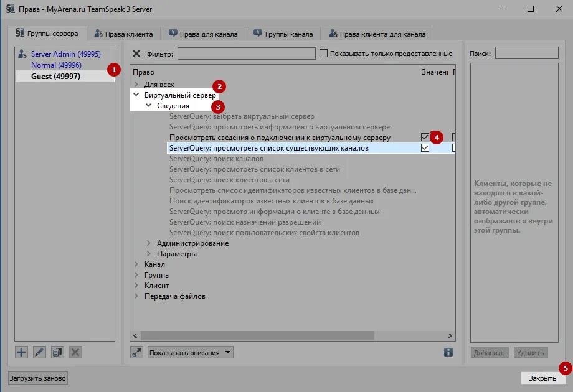The height and width of the screenshot is (392, 573).
Task: Select 'ServerQuery: поиск клиентов в сети' row
Action: tap(229, 180)
